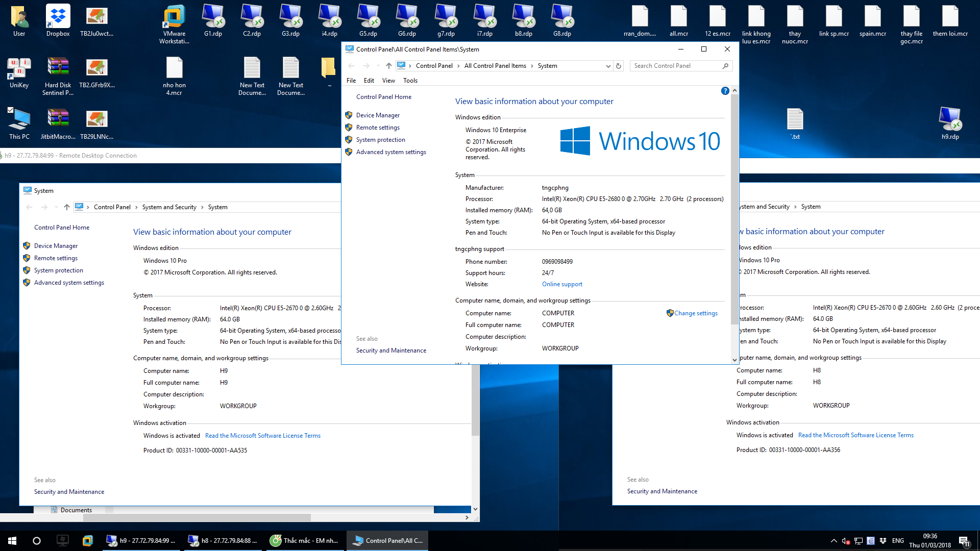Open the i4.rdp remote desktop file

pyautogui.click(x=329, y=20)
